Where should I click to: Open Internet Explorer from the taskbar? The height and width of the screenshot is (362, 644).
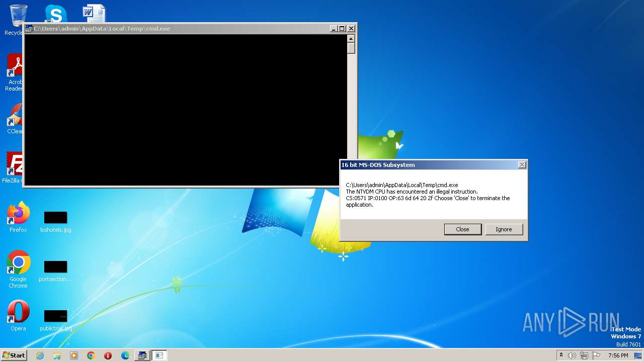[40, 355]
